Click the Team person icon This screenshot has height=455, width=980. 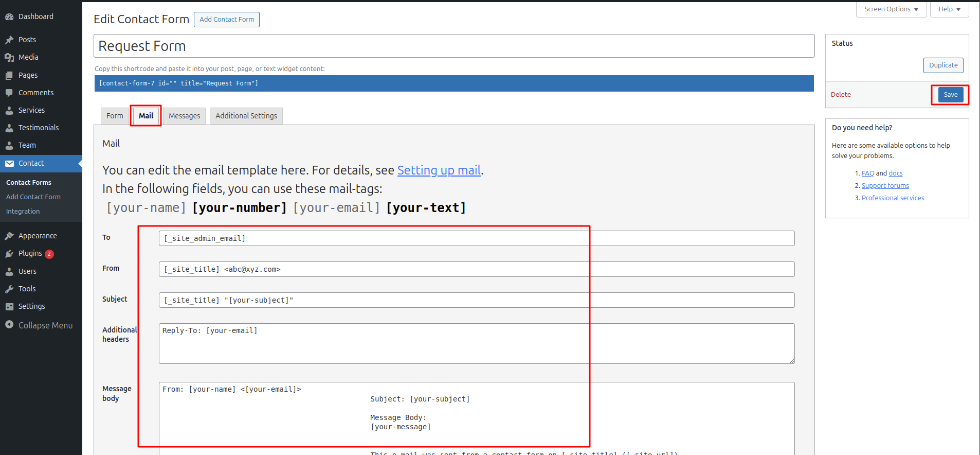click(9, 145)
